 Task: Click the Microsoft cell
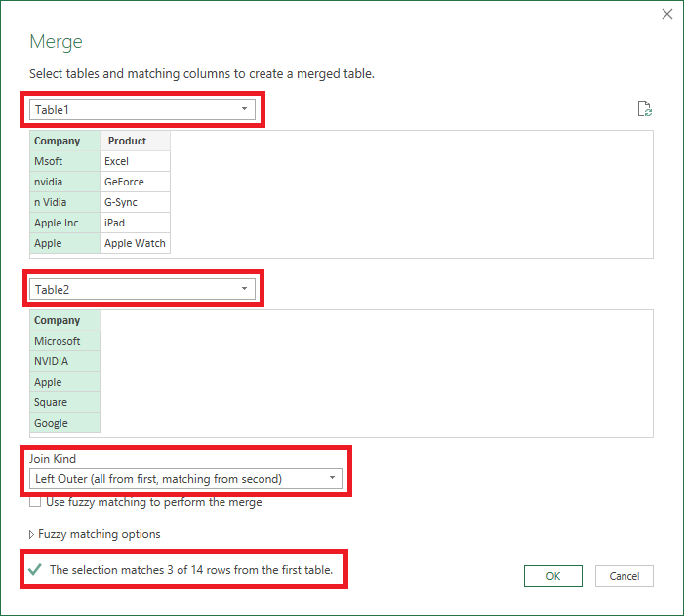click(x=65, y=341)
